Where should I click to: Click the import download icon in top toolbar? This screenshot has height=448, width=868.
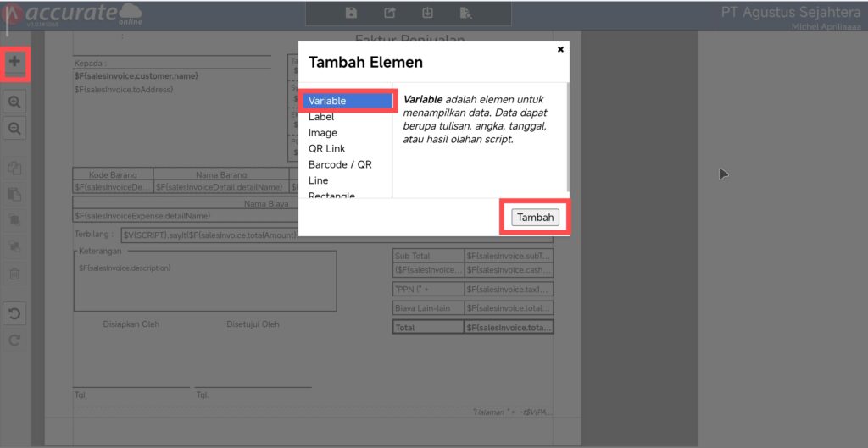click(x=427, y=14)
